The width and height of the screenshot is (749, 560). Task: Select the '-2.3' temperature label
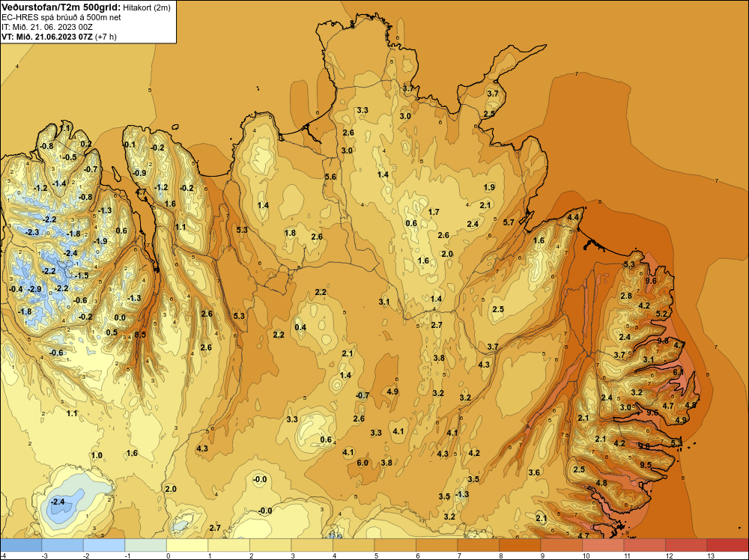pyautogui.click(x=32, y=232)
